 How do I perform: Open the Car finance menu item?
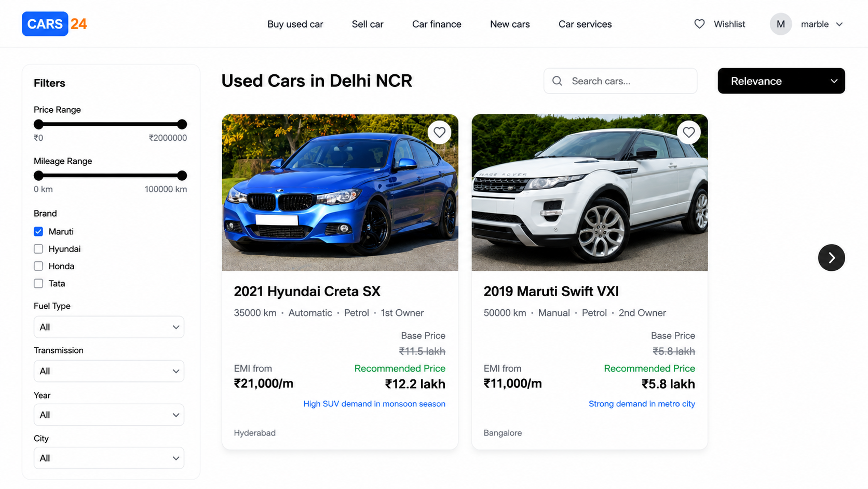[437, 24]
